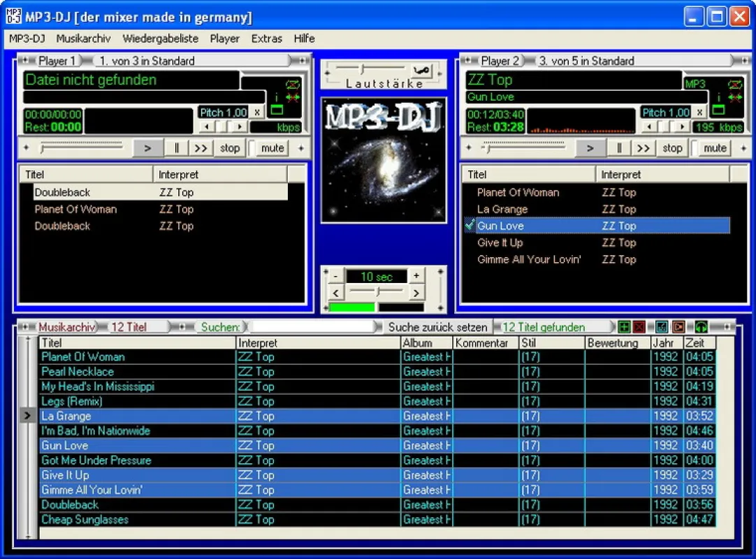The height and width of the screenshot is (559, 756).
Task: Toggle Player 1 repeat loop icon
Action: (x=292, y=85)
